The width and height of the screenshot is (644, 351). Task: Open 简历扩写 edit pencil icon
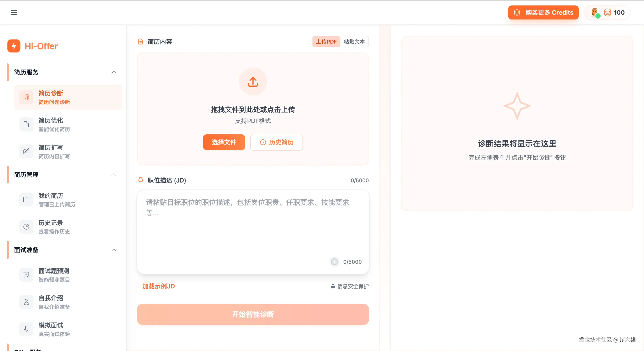(x=26, y=151)
